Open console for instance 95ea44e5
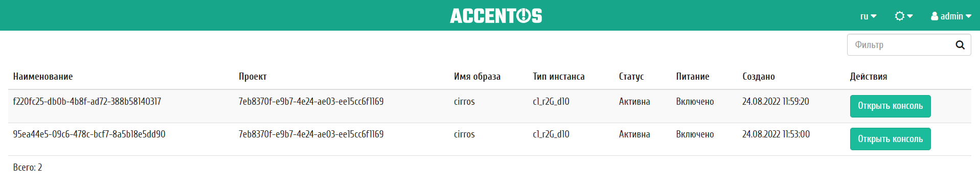The image size is (980, 187). tap(890, 139)
